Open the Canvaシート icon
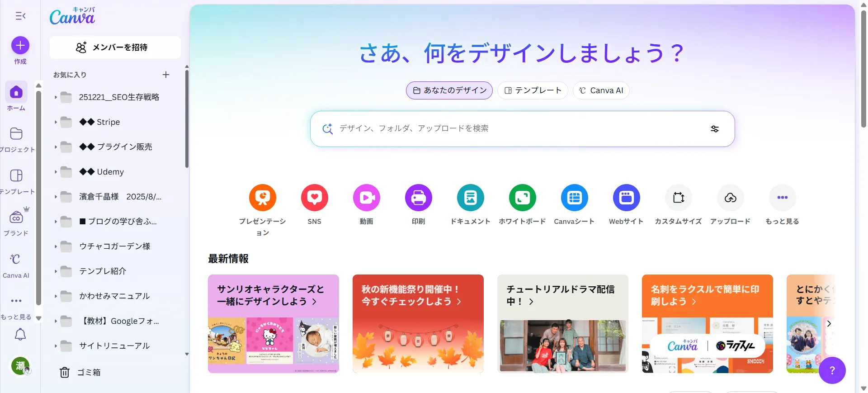Image resolution: width=868 pixels, height=393 pixels. pyautogui.click(x=575, y=198)
